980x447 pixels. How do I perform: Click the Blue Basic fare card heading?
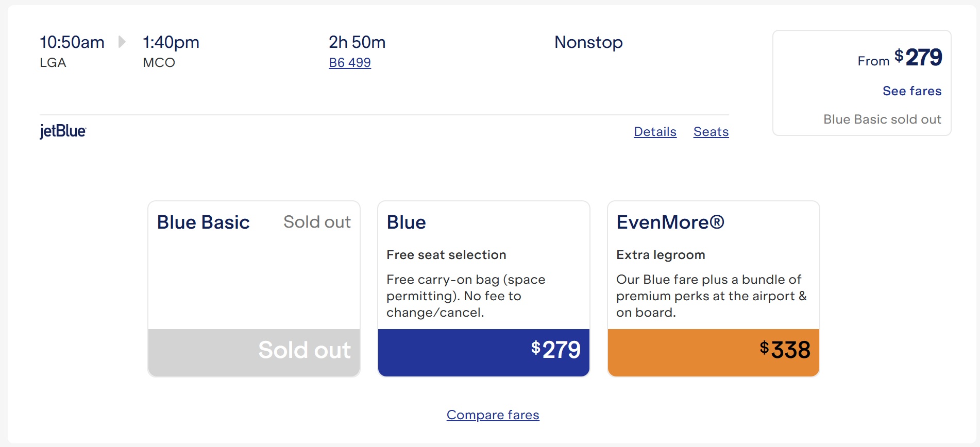[204, 222]
